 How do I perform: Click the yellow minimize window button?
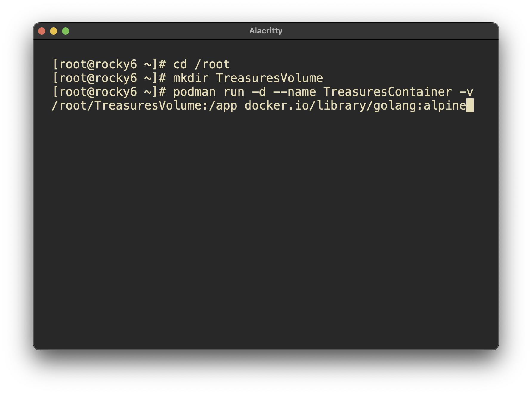point(54,31)
